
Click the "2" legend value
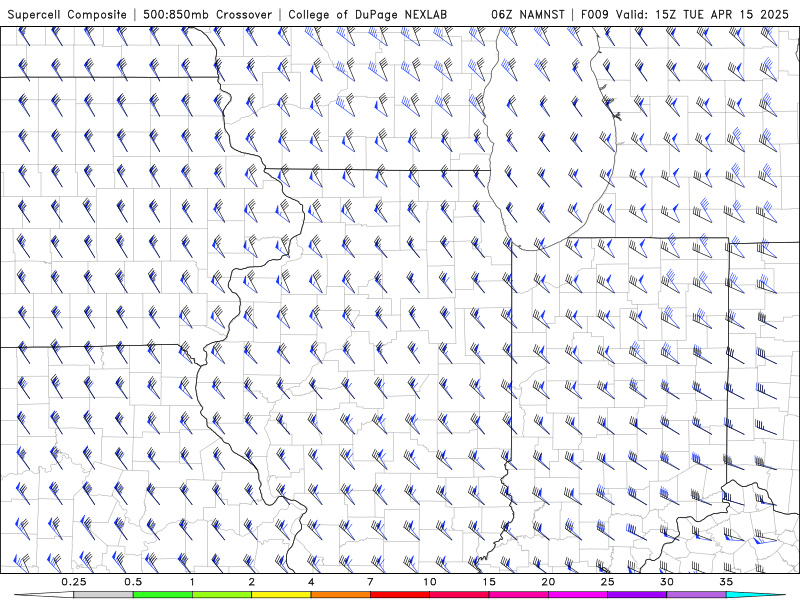(252, 582)
